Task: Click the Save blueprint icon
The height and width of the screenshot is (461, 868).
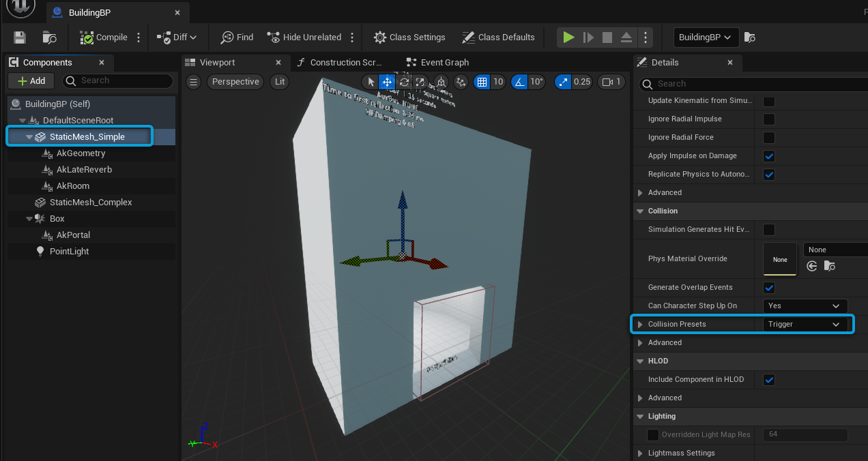Action: [x=20, y=38]
